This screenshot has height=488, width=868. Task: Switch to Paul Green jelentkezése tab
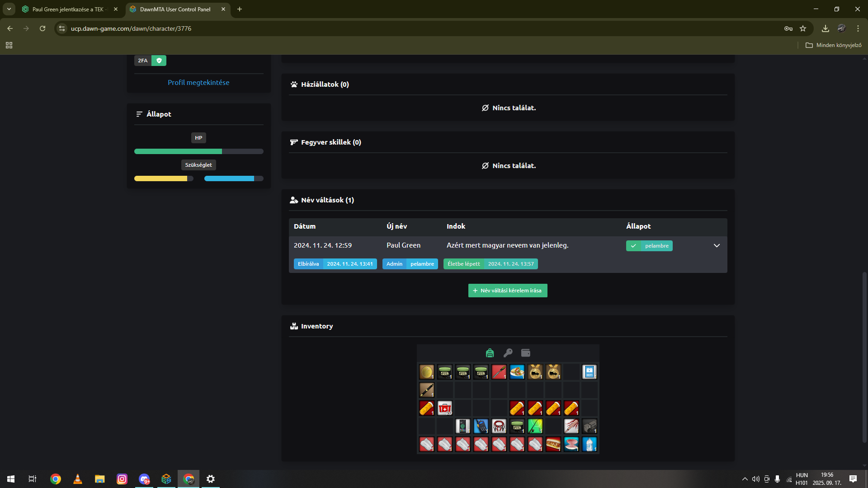click(68, 9)
